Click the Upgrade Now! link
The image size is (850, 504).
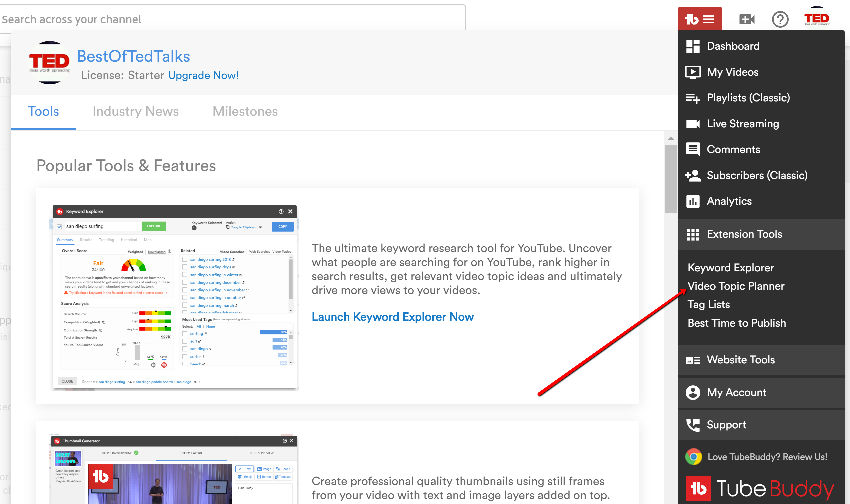point(203,75)
